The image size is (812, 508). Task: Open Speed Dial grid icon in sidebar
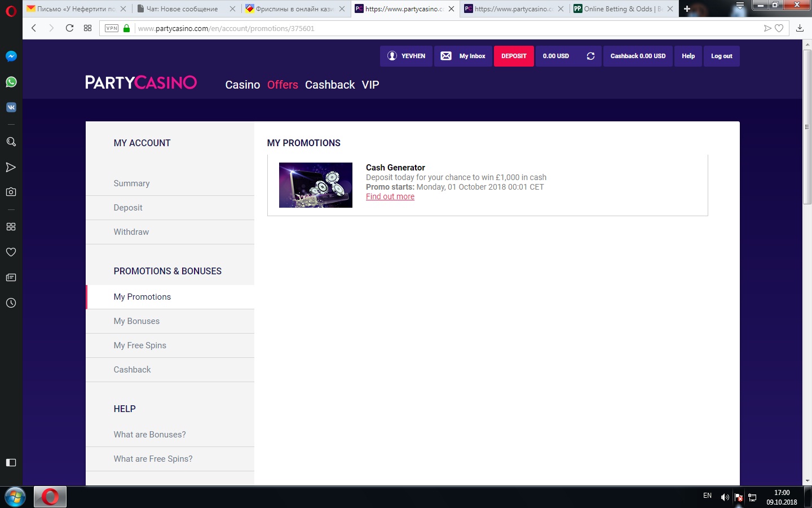tap(11, 226)
